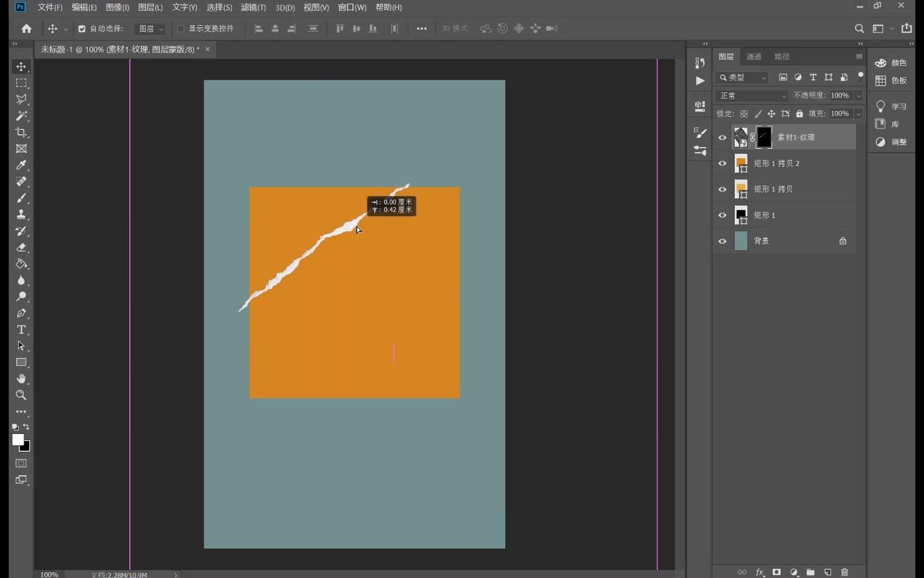The height and width of the screenshot is (578, 924).
Task: Open the 窗口(W) menu
Action: coord(352,7)
